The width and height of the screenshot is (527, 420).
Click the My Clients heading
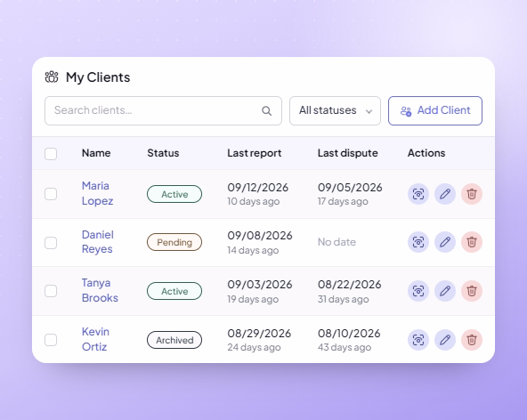point(98,77)
